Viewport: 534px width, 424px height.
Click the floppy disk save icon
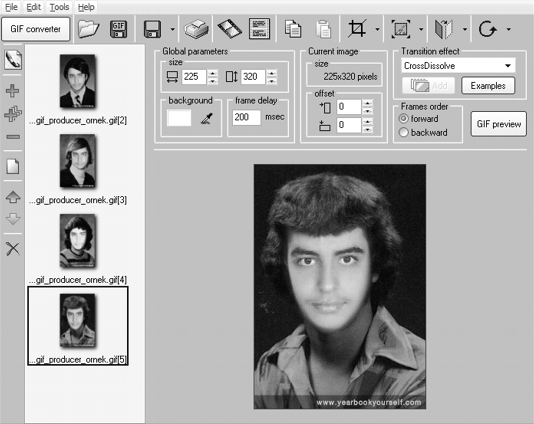(x=153, y=29)
